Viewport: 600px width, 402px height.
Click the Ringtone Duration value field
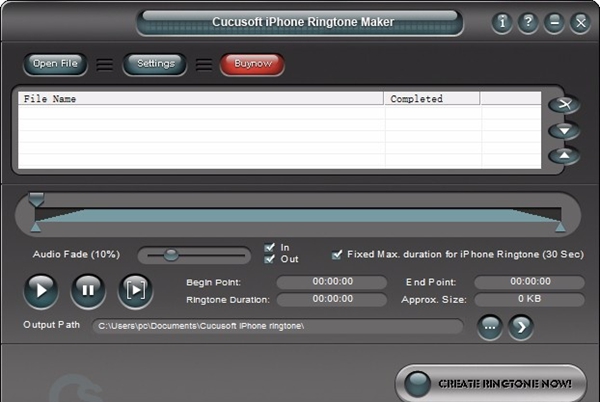tap(332, 299)
